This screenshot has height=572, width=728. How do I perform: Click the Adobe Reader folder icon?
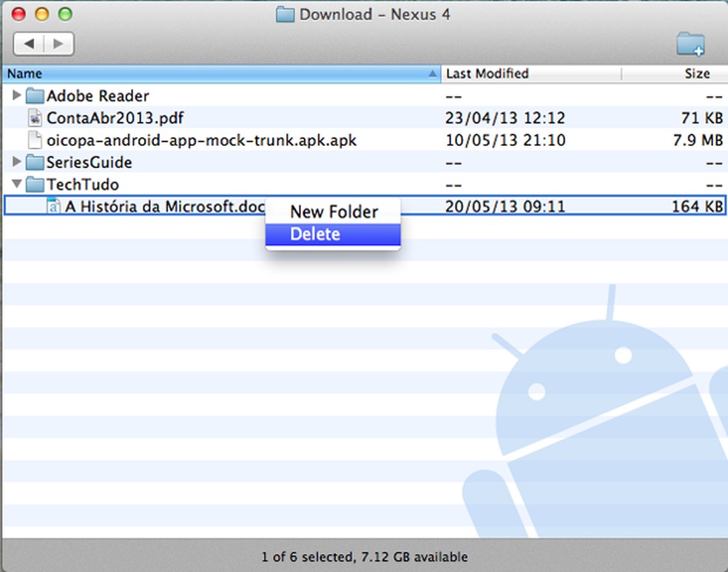35,96
